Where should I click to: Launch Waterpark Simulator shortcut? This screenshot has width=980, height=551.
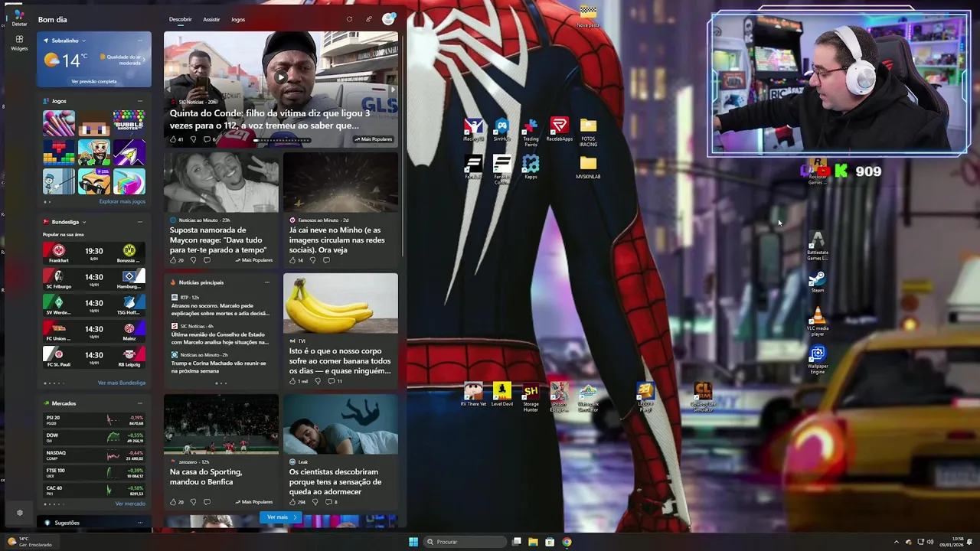point(588,398)
